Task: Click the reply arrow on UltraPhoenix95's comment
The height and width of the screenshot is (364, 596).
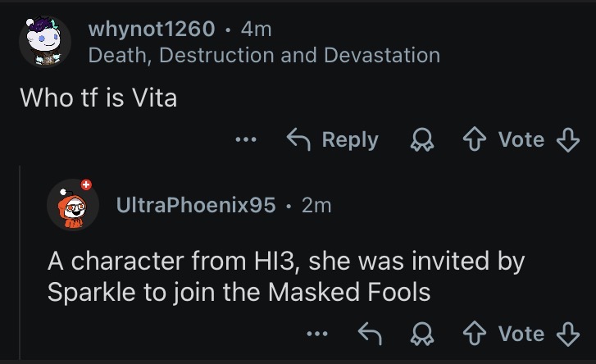Action: pos(372,334)
